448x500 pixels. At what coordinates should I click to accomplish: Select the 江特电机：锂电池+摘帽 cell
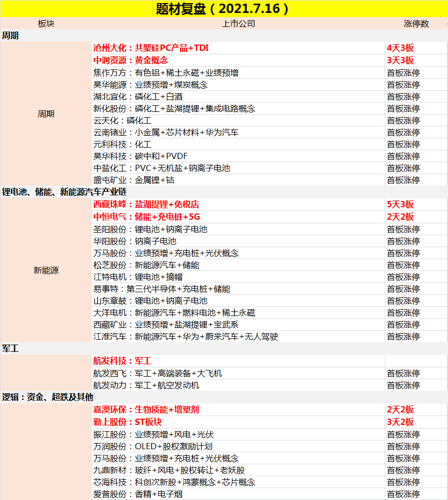[238, 277]
